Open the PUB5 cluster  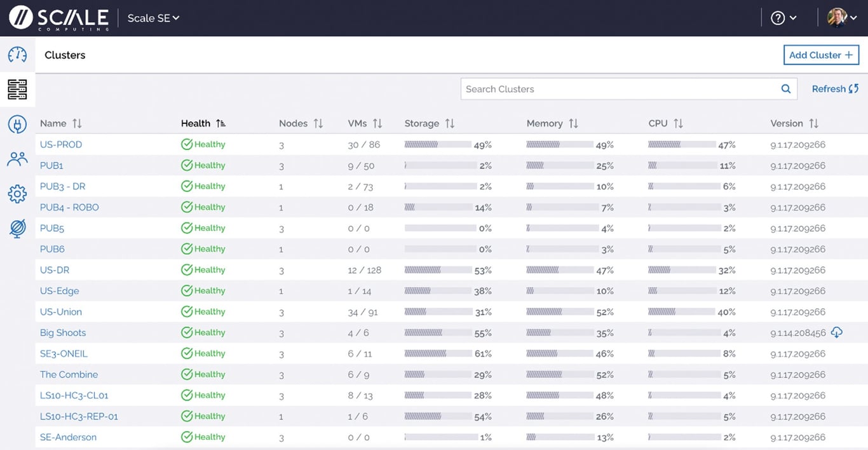pyautogui.click(x=52, y=228)
